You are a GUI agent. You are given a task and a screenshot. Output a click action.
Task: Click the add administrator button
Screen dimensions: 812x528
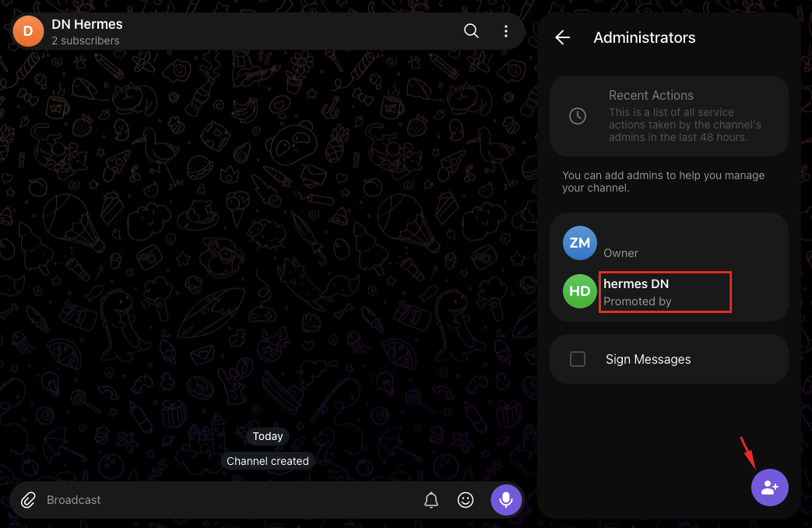tap(769, 487)
